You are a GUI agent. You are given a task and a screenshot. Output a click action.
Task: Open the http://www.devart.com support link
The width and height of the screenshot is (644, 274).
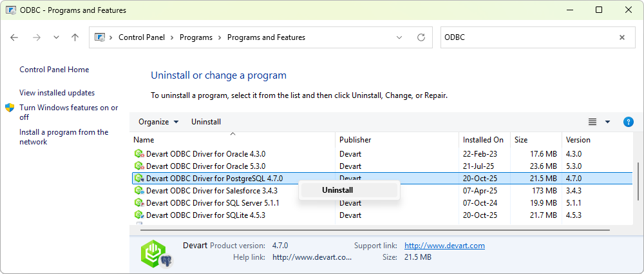pyautogui.click(x=444, y=246)
